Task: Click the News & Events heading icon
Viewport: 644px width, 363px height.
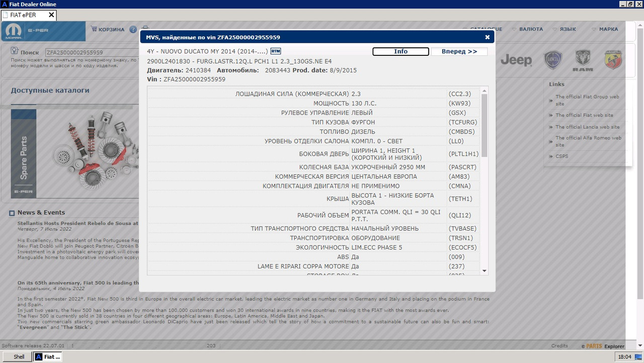Action: (x=12, y=213)
